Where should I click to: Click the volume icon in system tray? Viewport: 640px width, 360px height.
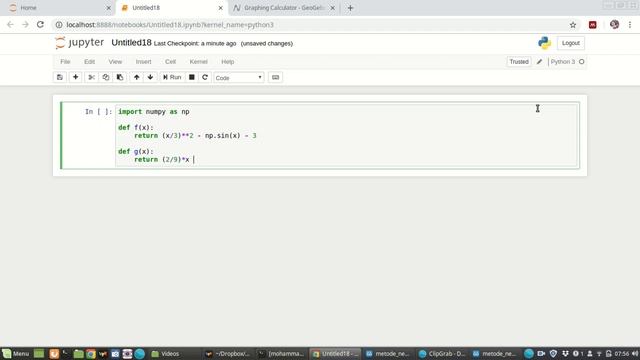point(635,353)
